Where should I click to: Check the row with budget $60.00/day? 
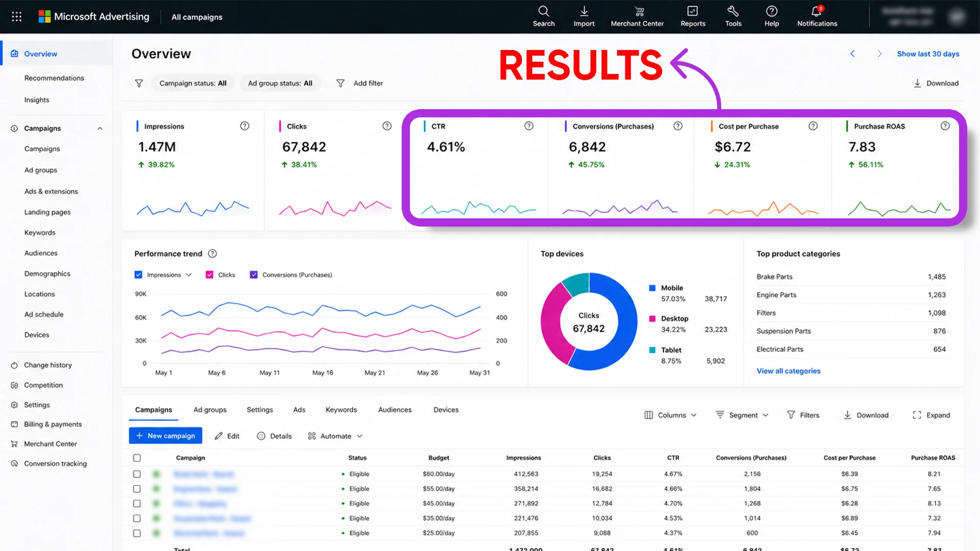tap(137, 474)
